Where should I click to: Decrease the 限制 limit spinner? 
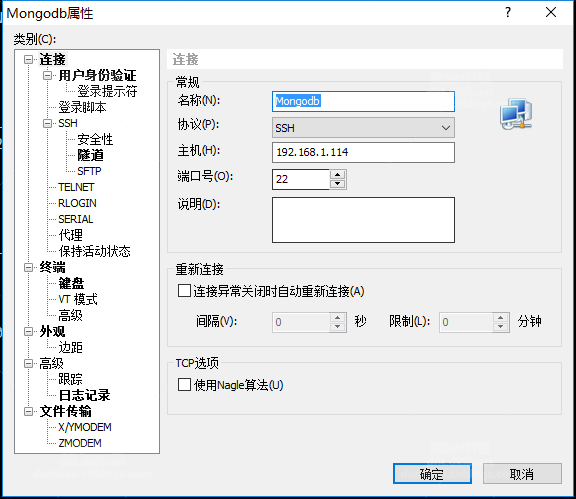(x=501, y=327)
